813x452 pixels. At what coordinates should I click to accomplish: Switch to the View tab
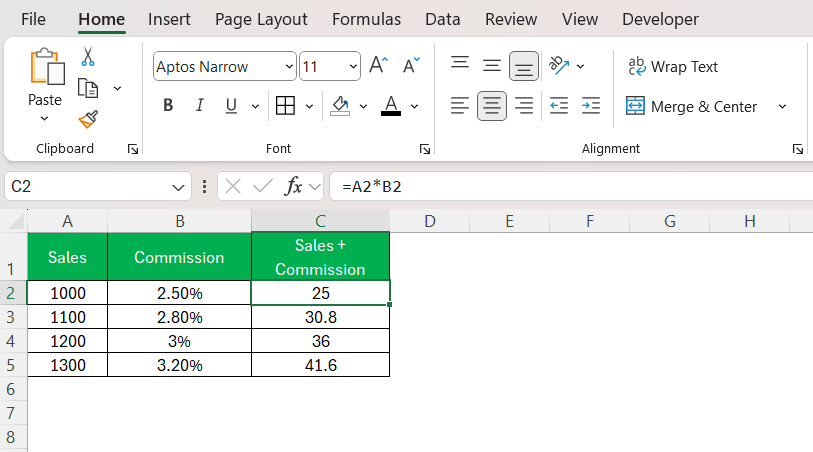(x=580, y=19)
